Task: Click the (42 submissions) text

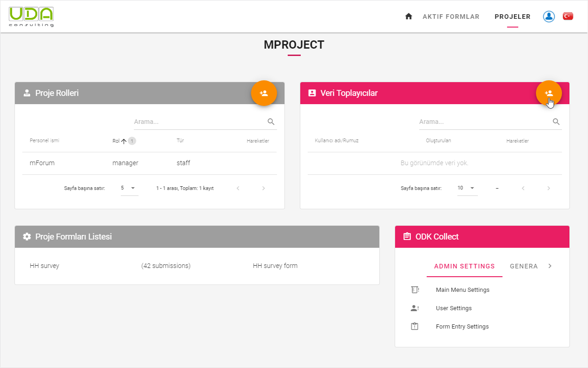Action: coord(166,266)
